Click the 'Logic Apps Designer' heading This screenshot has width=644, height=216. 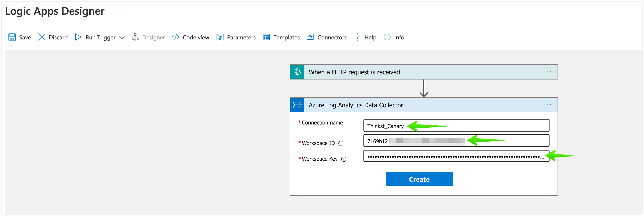coord(55,11)
